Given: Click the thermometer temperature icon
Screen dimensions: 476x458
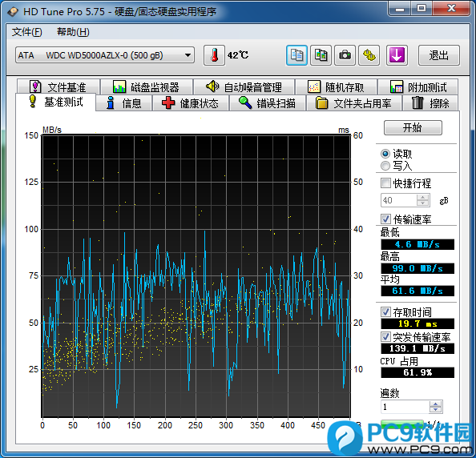Looking at the screenshot, I should click(x=214, y=55).
